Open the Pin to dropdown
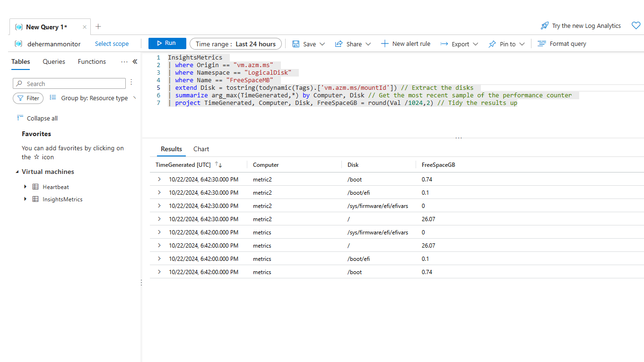 click(x=522, y=44)
